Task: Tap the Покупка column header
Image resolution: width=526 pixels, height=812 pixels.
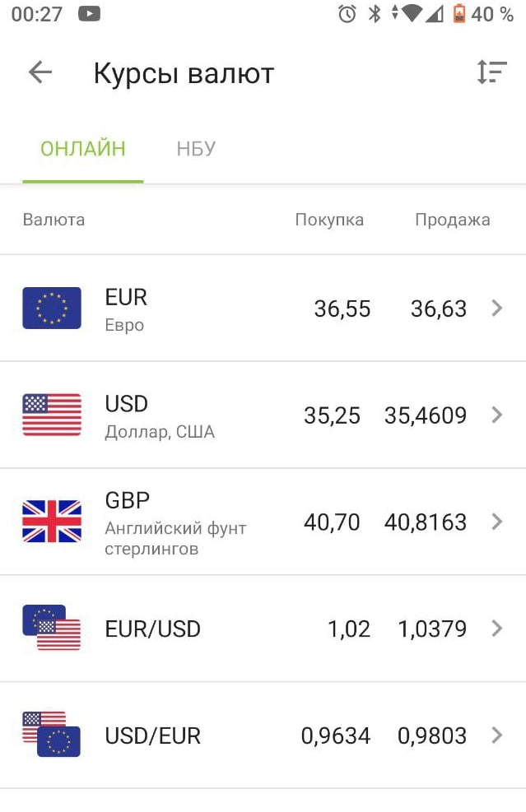Action: point(329,220)
